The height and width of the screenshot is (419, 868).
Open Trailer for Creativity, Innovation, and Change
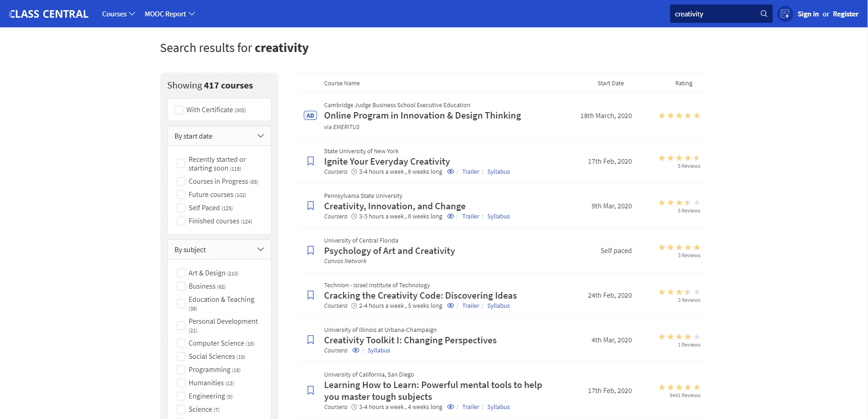[x=470, y=217]
